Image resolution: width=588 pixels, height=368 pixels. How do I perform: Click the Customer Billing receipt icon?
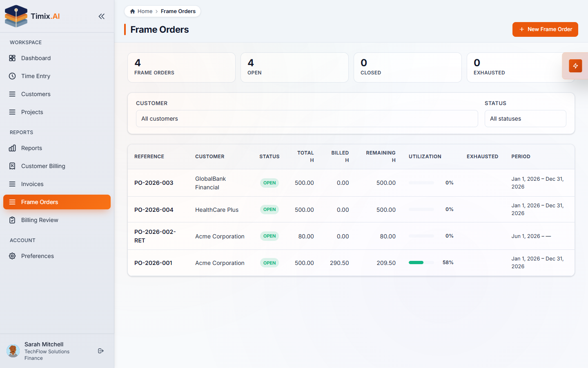click(x=12, y=166)
